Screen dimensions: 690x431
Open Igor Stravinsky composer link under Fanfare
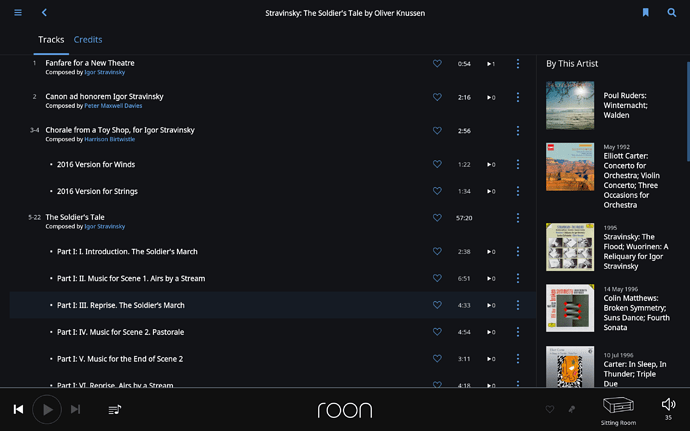tap(105, 72)
